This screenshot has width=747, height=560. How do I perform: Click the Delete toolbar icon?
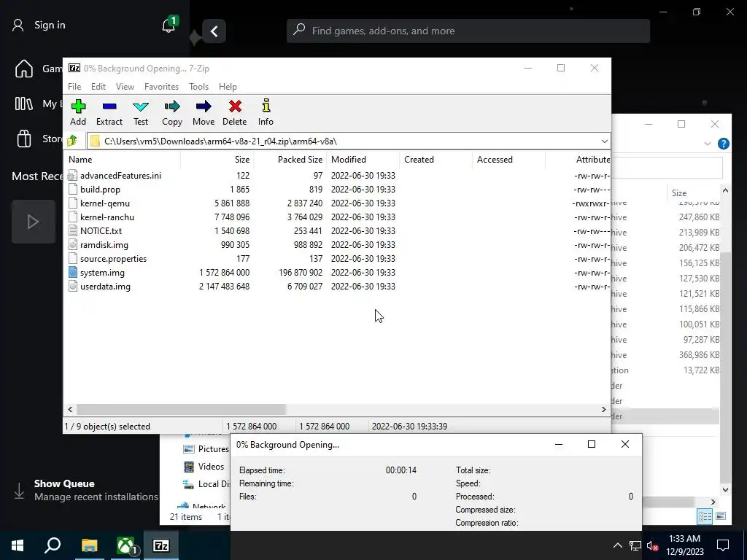pos(234,112)
